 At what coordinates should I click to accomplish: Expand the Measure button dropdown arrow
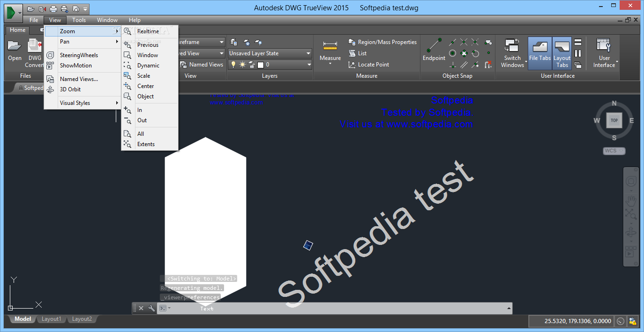(330, 64)
